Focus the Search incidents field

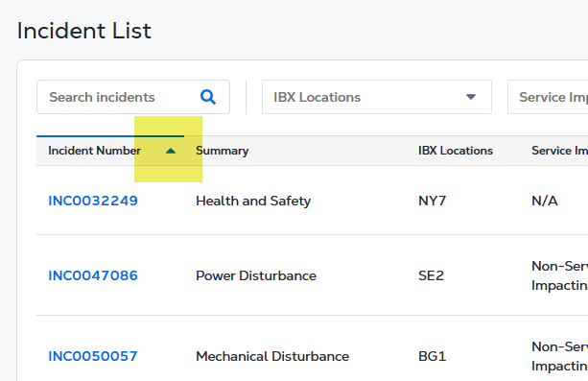133,97
